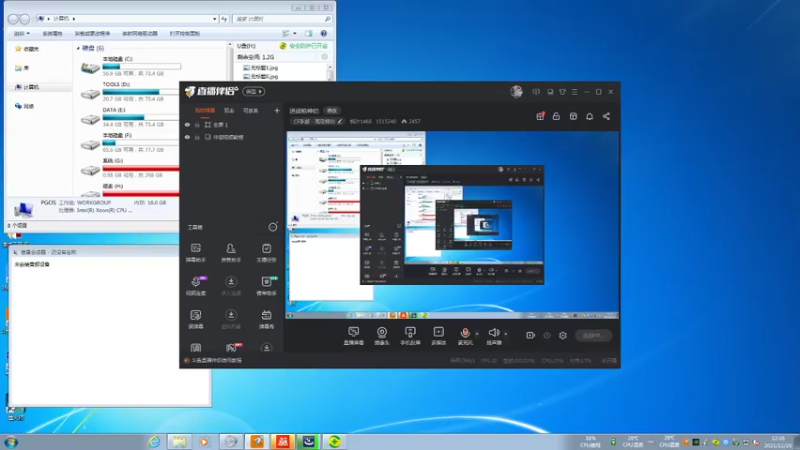The image size is (800, 450).
Task: Toggle visibility of the second source layer
Action: [187, 137]
